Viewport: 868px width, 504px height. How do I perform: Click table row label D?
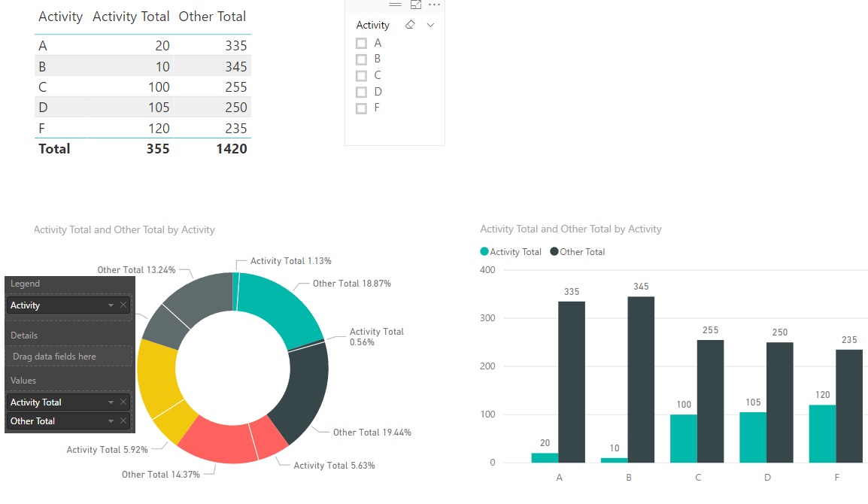pyautogui.click(x=43, y=108)
